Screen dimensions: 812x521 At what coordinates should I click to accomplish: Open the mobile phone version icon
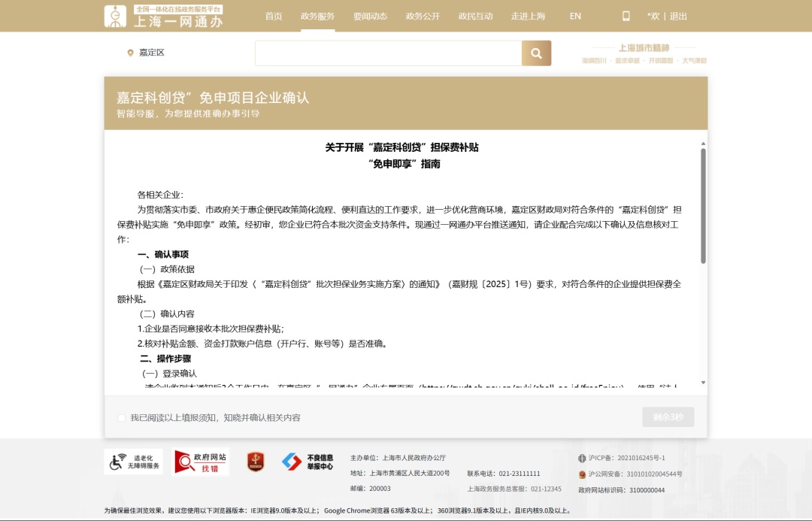tap(626, 16)
